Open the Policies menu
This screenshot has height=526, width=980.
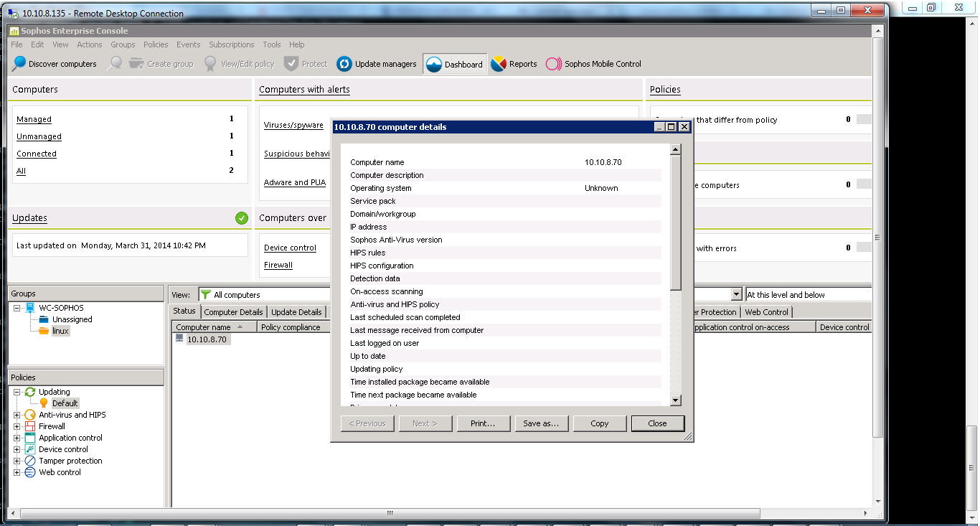coord(156,44)
